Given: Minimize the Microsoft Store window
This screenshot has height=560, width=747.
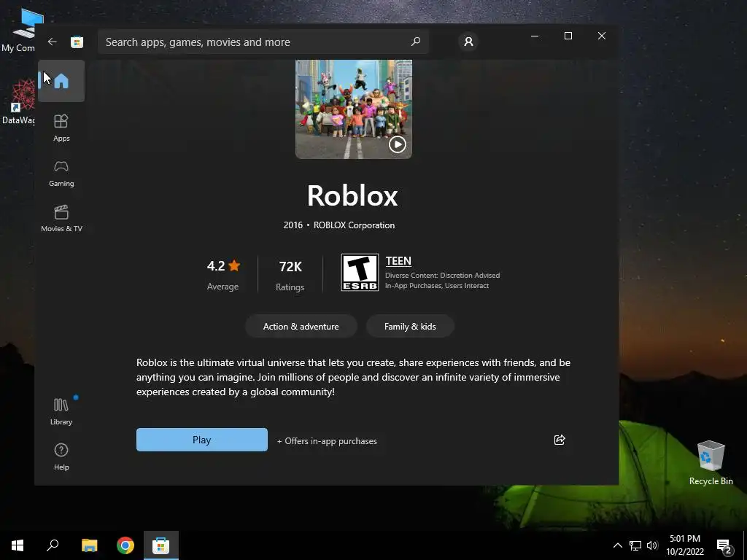Looking at the screenshot, I should [x=535, y=36].
